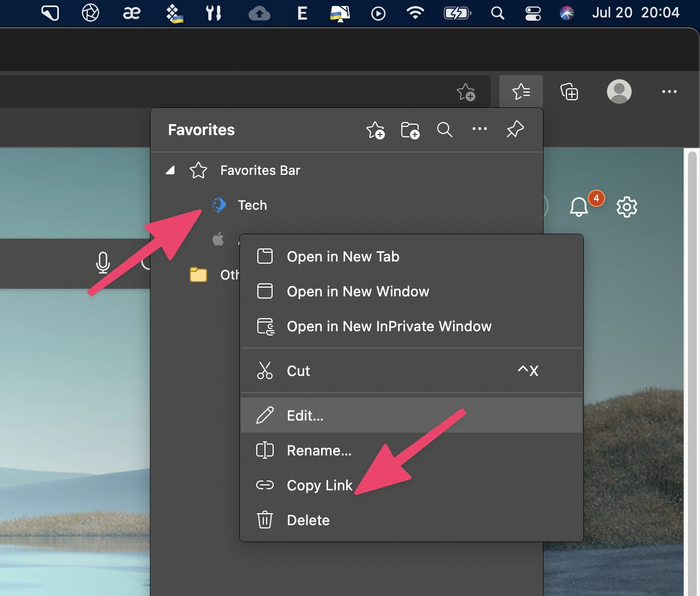Click the E menu bar icon
Image resolution: width=700 pixels, height=596 pixels.
(302, 13)
